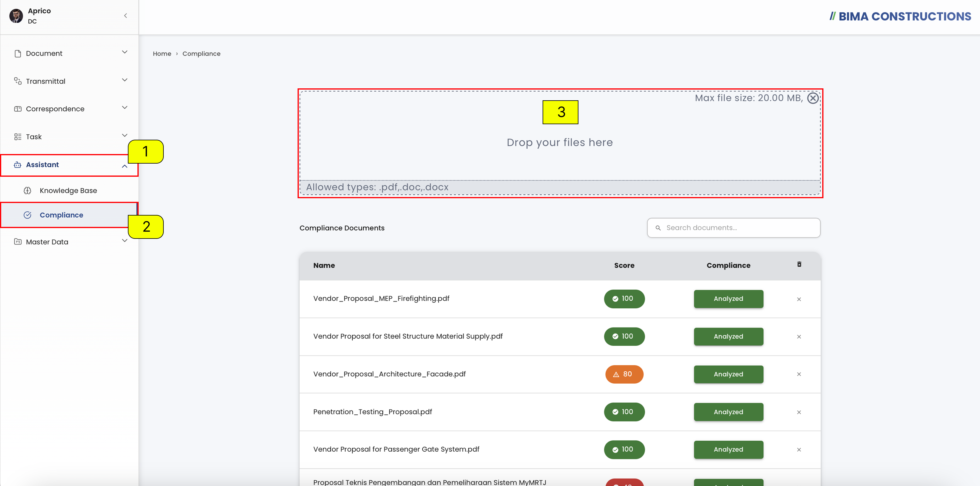Image resolution: width=980 pixels, height=486 pixels.
Task: Click the search magnifier icon
Action: (x=658, y=228)
